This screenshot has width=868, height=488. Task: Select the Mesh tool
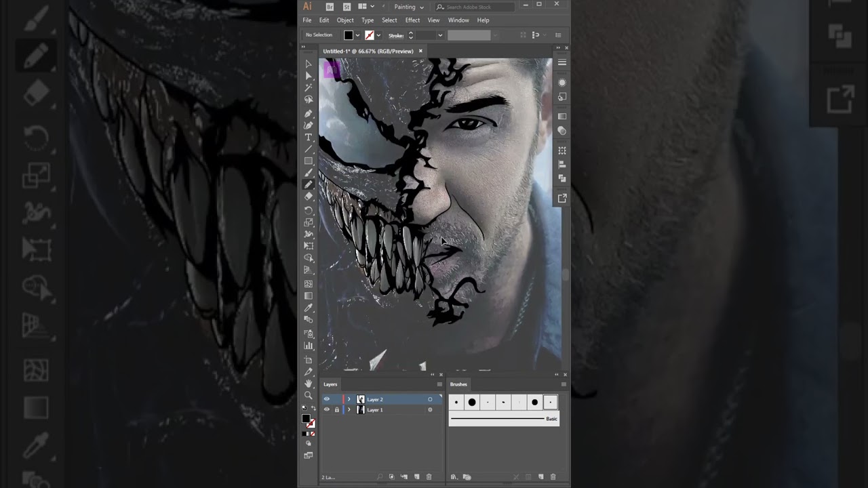click(x=309, y=284)
